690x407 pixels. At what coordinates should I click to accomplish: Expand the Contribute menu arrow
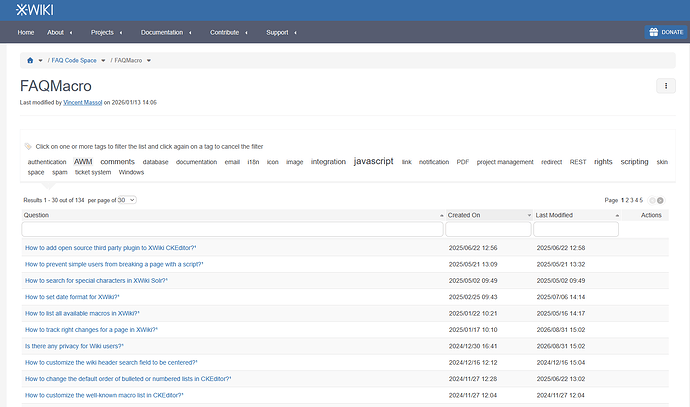click(246, 33)
